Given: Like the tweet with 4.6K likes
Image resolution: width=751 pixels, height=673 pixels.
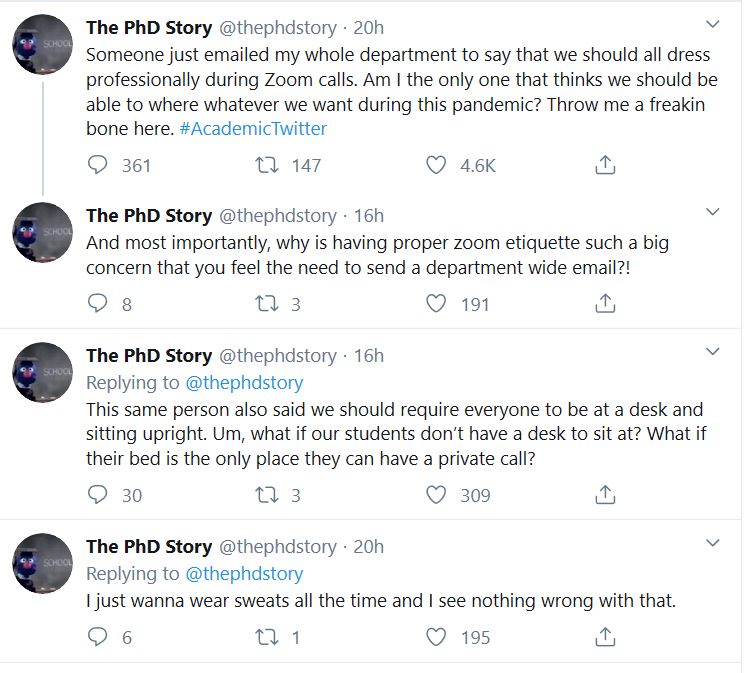Looking at the screenshot, I should point(436,165).
